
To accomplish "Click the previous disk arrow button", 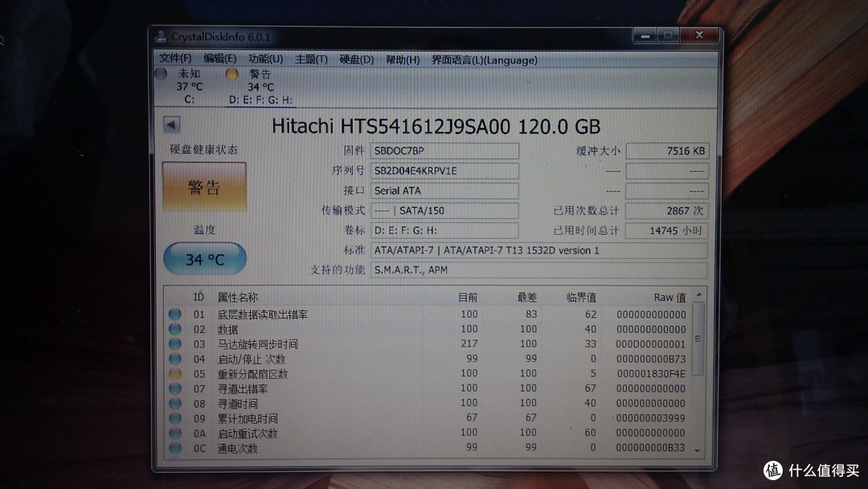I will pyautogui.click(x=172, y=125).
